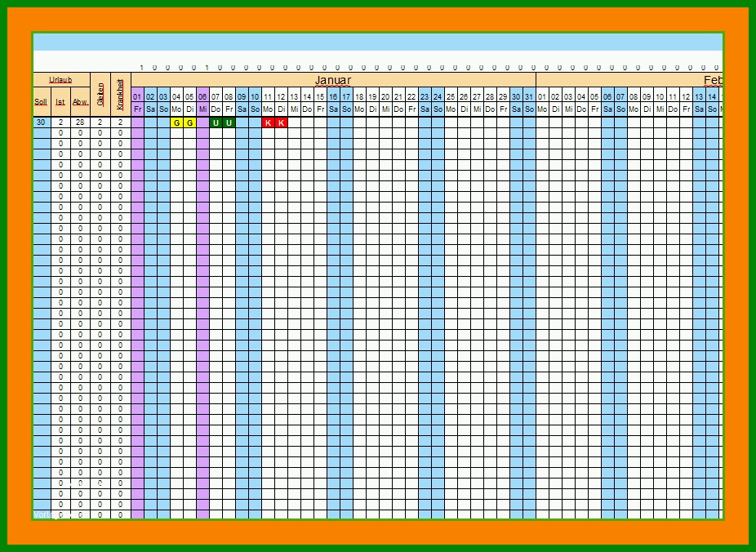The width and height of the screenshot is (756, 552).
Task: Select the January 15 date header
Action: tap(320, 96)
